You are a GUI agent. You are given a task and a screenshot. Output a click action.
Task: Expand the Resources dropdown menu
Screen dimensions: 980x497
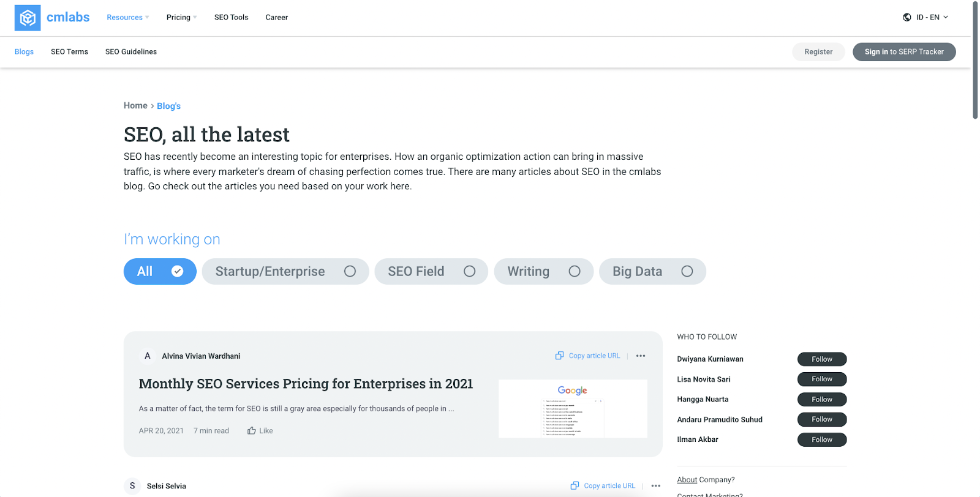pyautogui.click(x=127, y=17)
